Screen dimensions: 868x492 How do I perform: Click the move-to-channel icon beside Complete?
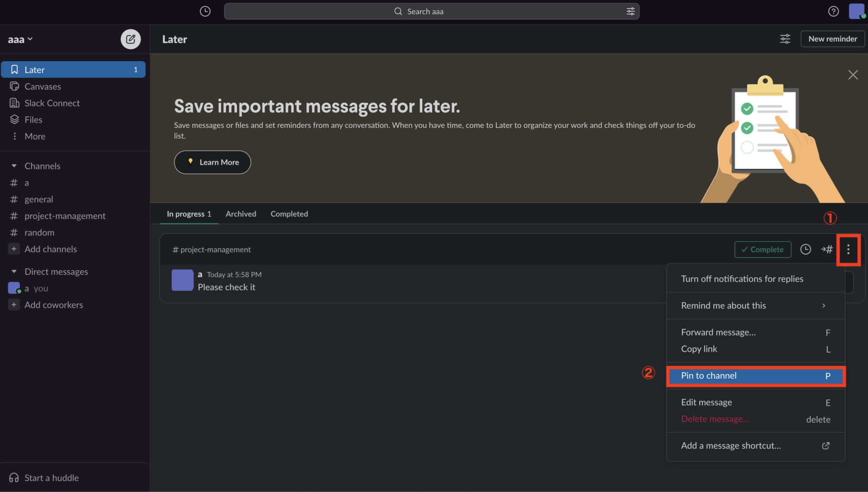[827, 250]
